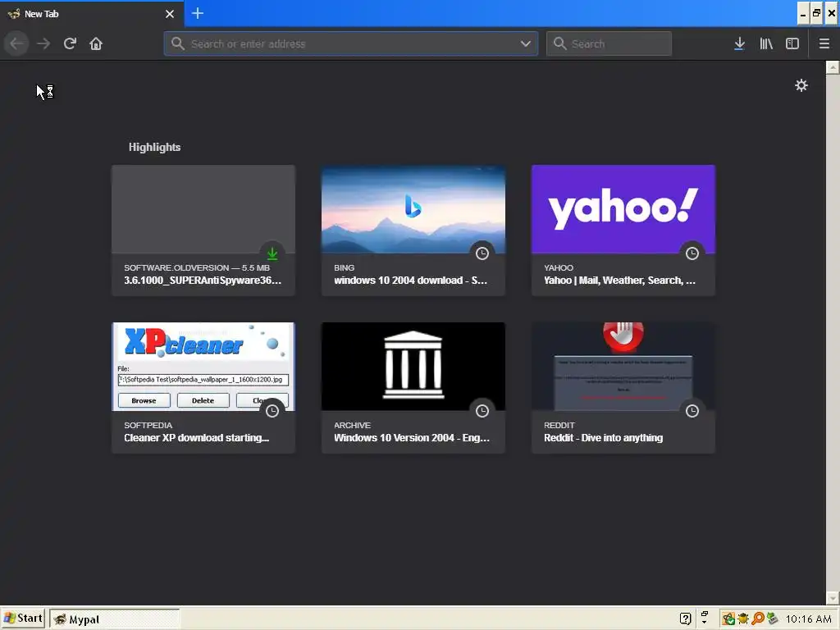Viewport: 840px width, 630px height.
Task: Click the XP cleaner thumbnail image
Action: tap(203, 367)
